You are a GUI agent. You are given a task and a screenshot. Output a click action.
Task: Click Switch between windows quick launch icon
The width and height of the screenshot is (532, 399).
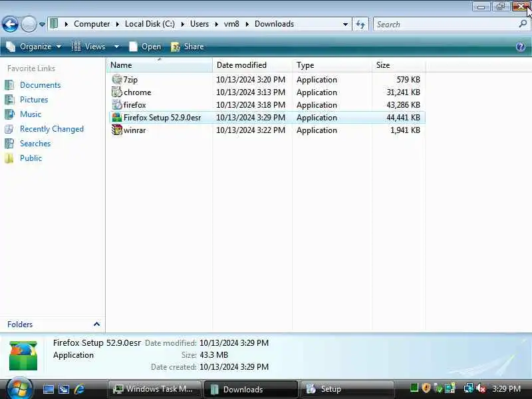click(64, 389)
